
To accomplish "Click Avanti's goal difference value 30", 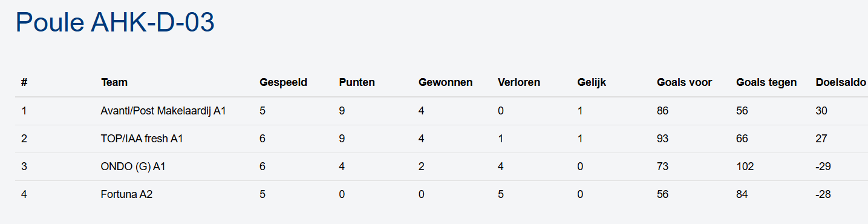I will coord(821,111).
